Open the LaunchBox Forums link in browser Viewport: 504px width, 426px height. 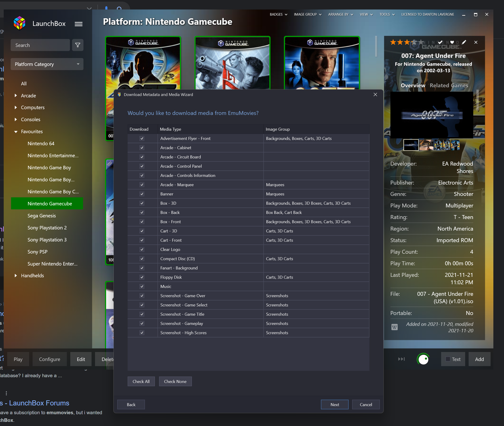(x=35, y=403)
